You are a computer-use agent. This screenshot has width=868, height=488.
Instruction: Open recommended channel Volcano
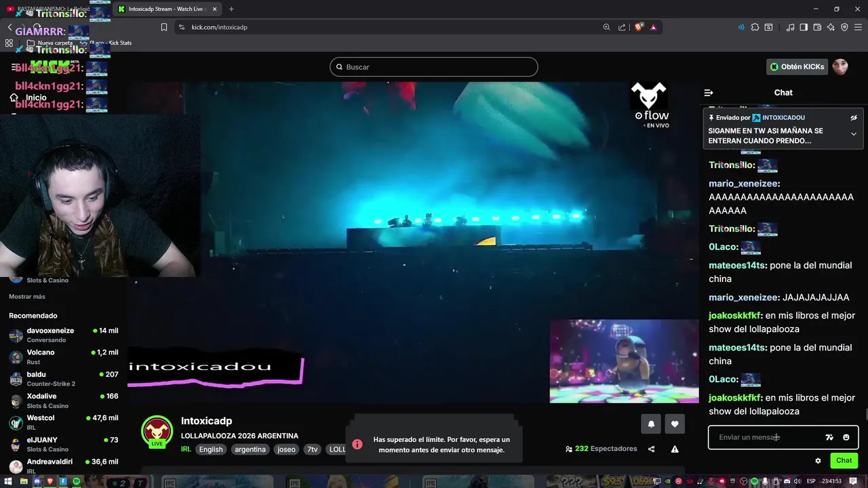[x=64, y=357]
